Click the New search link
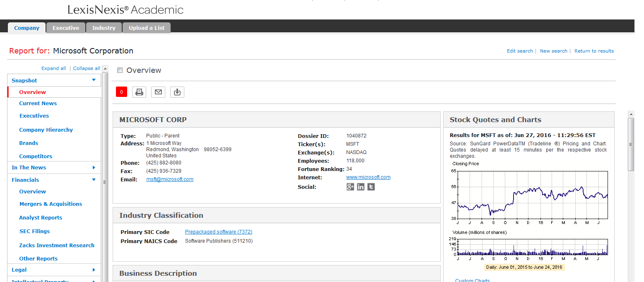This screenshot has width=644, height=282. 553,51
